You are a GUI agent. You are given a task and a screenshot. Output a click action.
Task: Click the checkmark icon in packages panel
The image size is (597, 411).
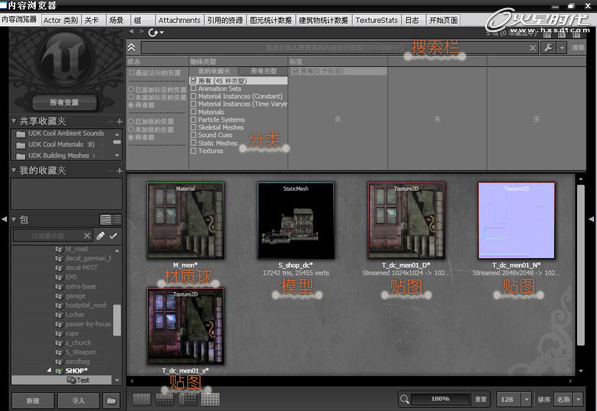(x=113, y=236)
